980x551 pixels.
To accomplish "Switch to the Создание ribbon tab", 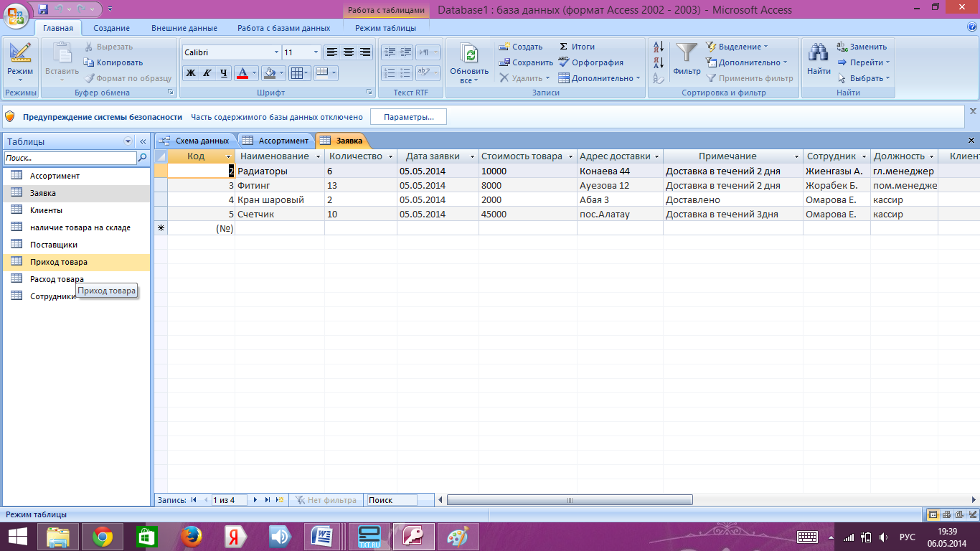I will pos(111,28).
